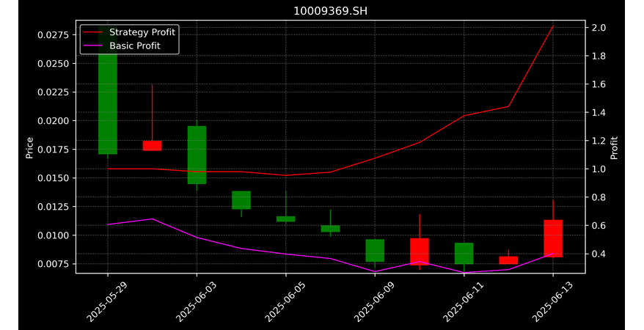Click the red line sample in the legend
The image size is (644, 330).
pos(93,32)
